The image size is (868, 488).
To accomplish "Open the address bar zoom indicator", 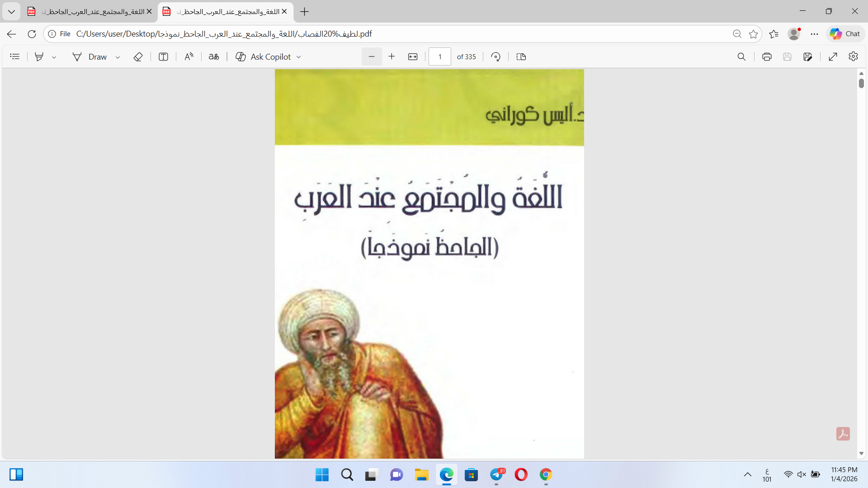I will coord(737,34).
